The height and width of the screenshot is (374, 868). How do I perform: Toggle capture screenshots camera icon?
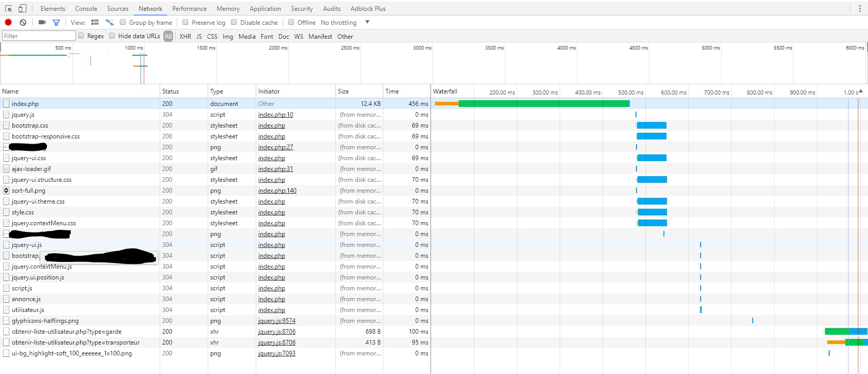pos(42,22)
